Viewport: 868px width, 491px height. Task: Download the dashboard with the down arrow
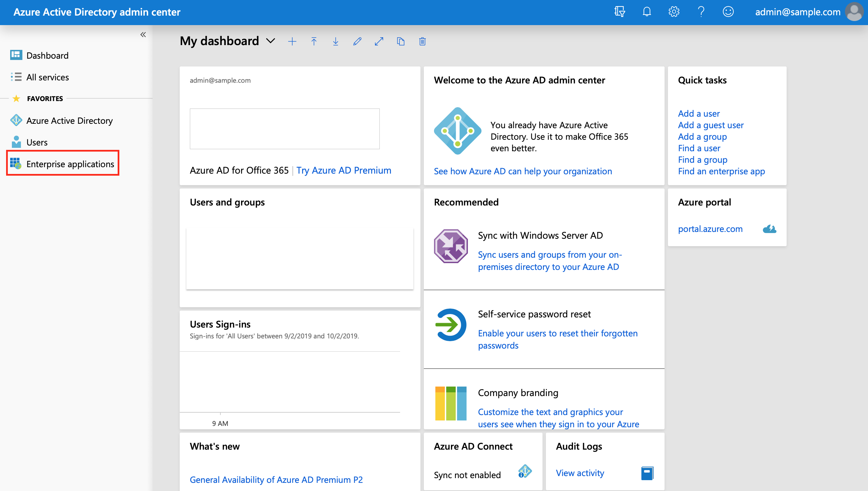(336, 41)
